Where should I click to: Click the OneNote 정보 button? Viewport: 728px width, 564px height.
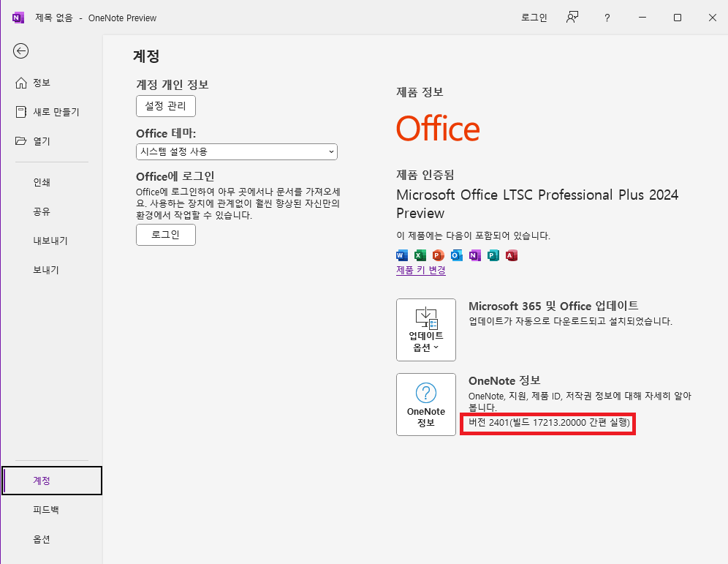[425, 405]
